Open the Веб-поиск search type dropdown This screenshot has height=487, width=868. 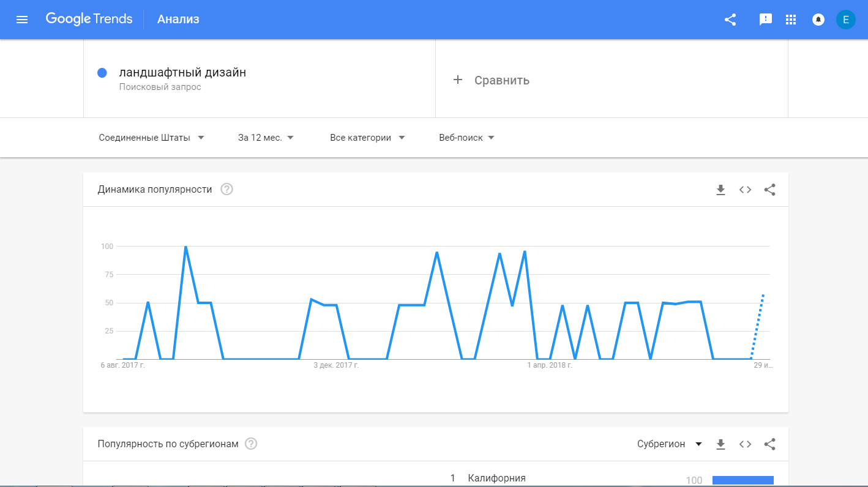click(x=466, y=138)
